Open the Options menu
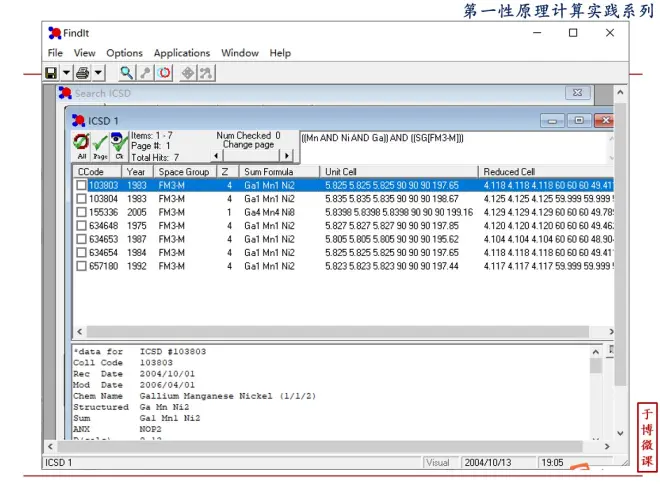Screen dimensions: 660x495 coord(125,53)
